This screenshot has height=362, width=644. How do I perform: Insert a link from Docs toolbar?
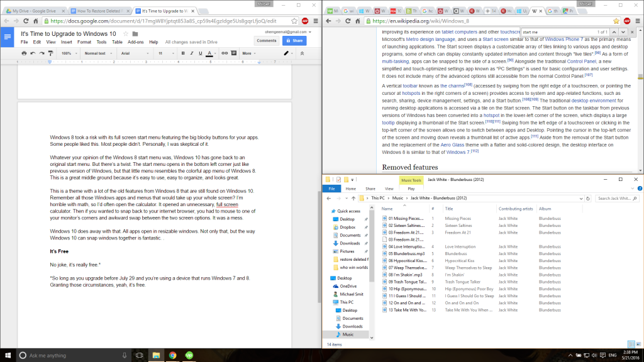pos(225,53)
